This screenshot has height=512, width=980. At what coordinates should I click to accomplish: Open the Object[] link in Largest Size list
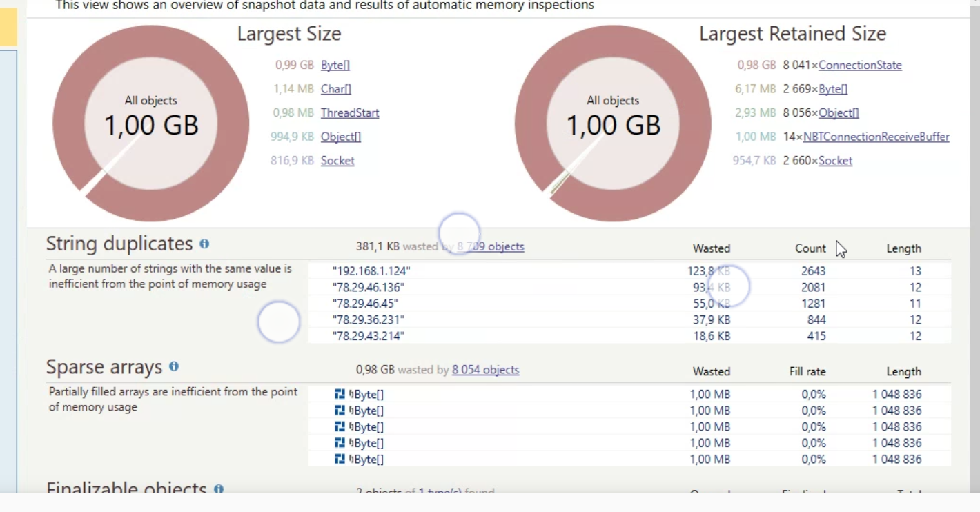[340, 137]
